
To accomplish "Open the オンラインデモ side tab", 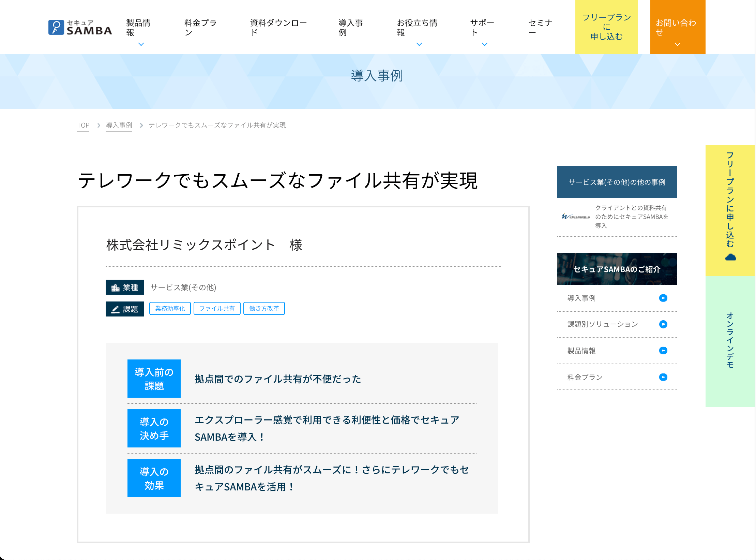I will (x=730, y=341).
